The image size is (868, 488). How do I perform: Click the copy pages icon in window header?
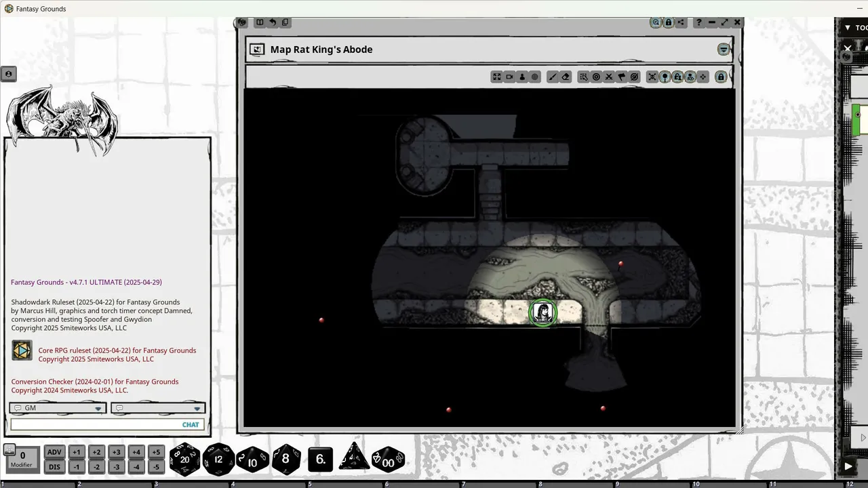[x=285, y=22]
